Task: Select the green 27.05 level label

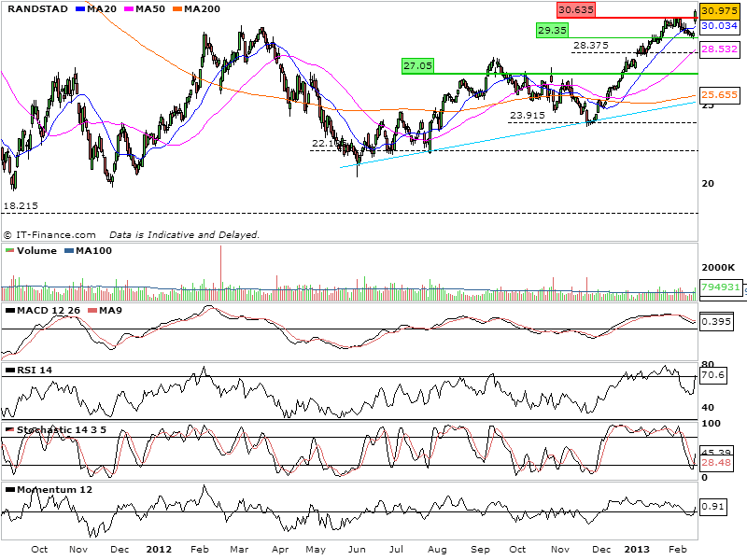Action: [417, 65]
